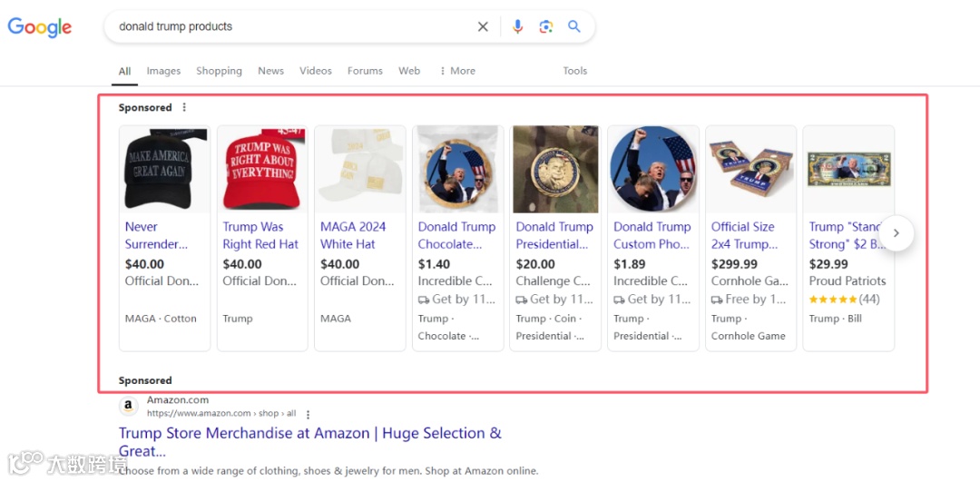Image resolution: width=980 pixels, height=482 pixels.
Task: Click 'Free by 1...' delivery text
Action: (x=749, y=300)
